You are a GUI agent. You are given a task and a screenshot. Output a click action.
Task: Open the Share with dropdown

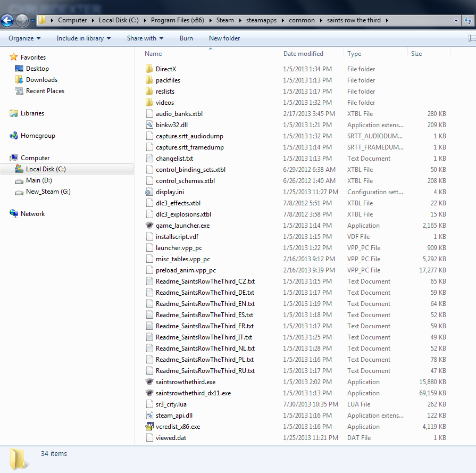[x=145, y=38]
